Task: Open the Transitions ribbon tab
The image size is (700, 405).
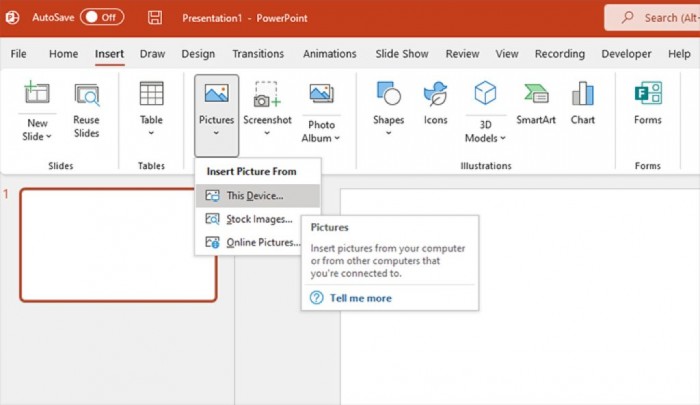Action: [x=258, y=54]
